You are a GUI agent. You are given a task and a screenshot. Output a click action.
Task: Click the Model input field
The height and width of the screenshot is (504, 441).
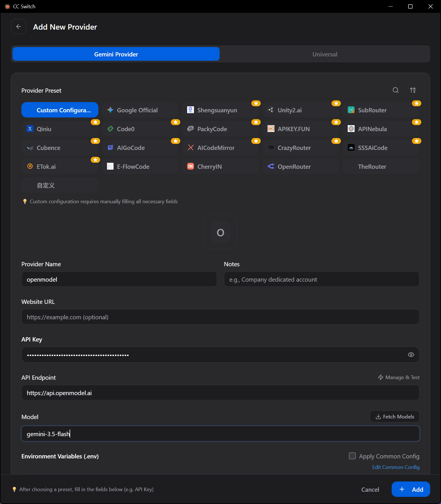(220, 434)
